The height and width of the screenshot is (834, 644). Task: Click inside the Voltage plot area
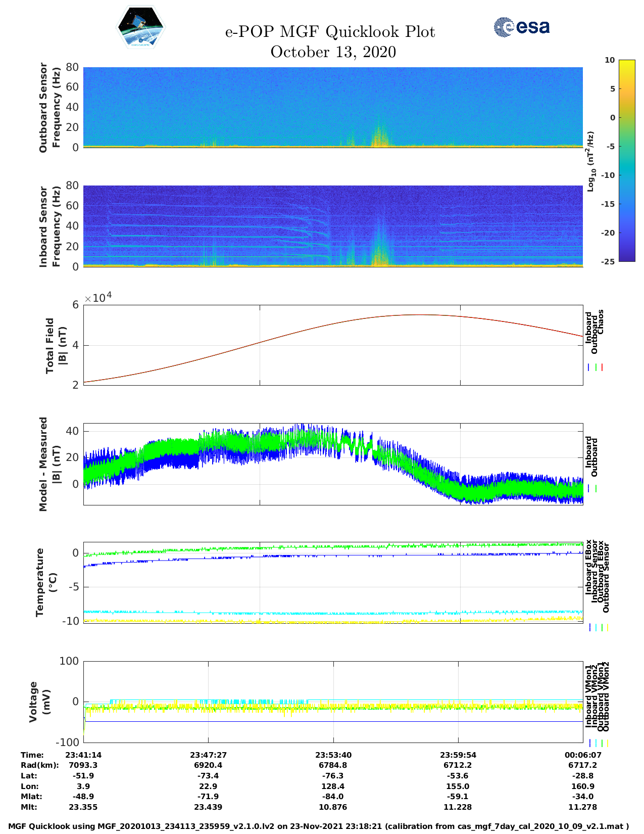click(333, 702)
